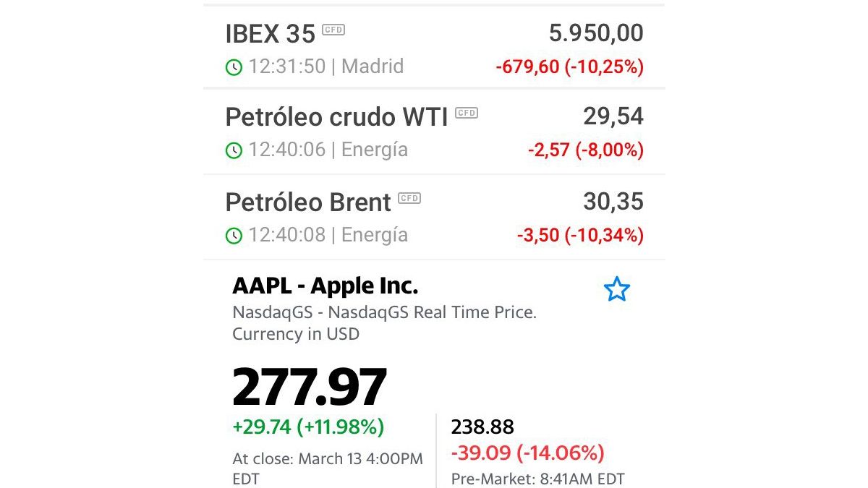Click the clock icon under Petróleo Brent
This screenshot has width=868, height=488.
coord(234,236)
